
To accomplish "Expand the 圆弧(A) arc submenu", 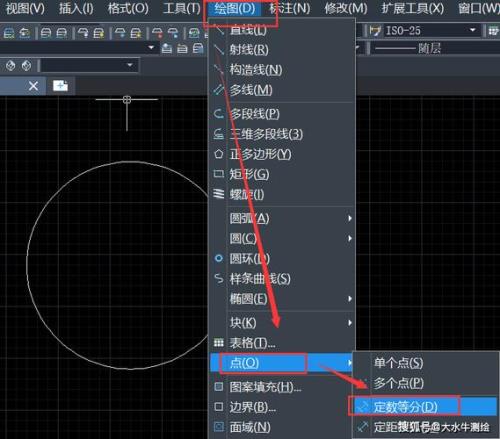I will 282,218.
